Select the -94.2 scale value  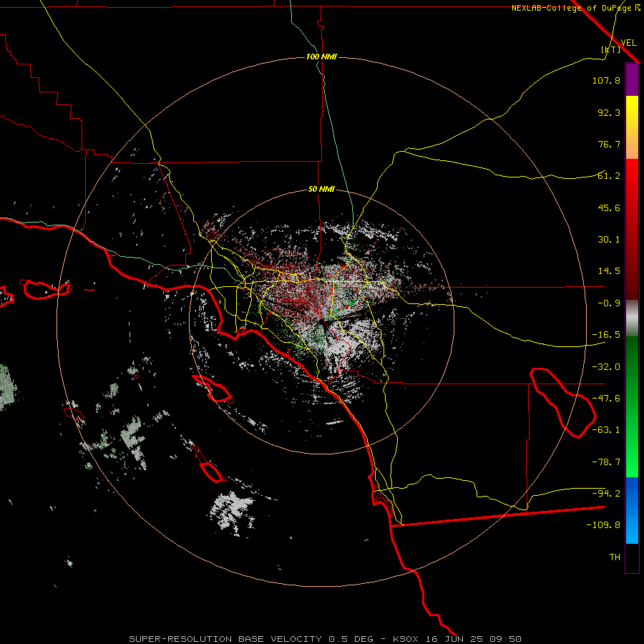click(x=606, y=494)
